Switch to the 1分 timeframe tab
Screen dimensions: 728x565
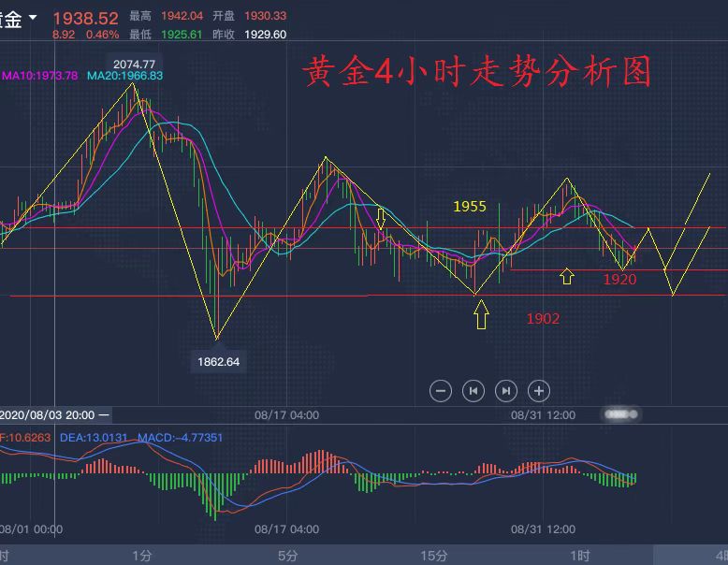coord(141,556)
